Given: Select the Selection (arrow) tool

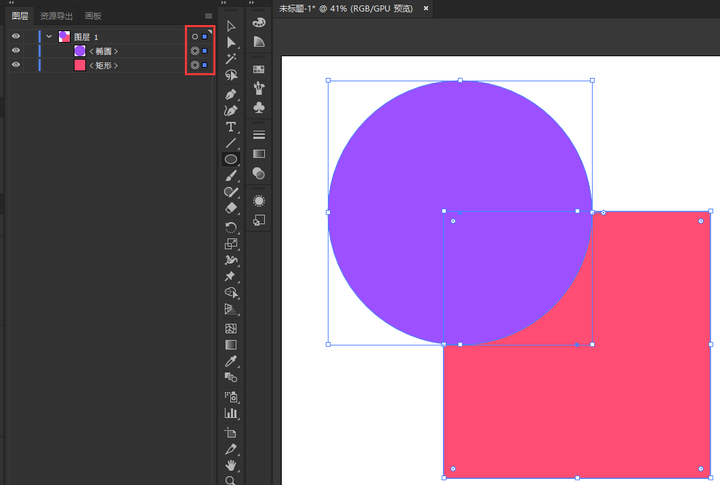Looking at the screenshot, I should coord(231,26).
